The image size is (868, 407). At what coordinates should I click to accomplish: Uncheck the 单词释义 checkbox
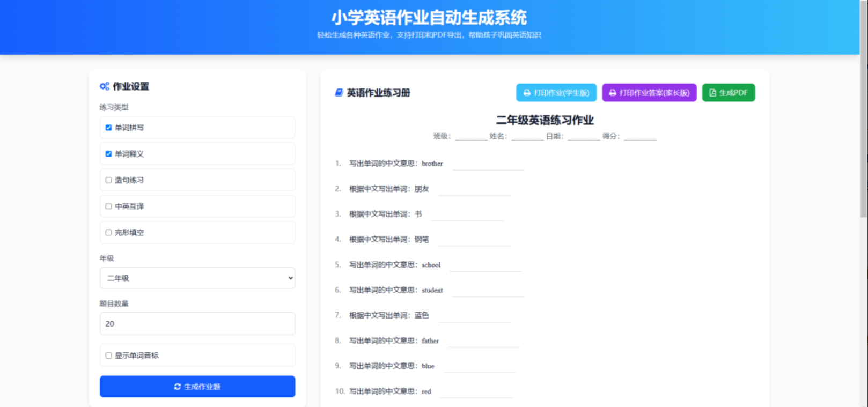pyautogui.click(x=108, y=154)
